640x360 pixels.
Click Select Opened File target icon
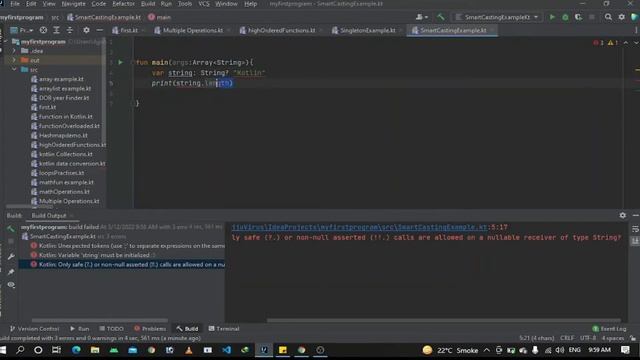tap(43, 30)
